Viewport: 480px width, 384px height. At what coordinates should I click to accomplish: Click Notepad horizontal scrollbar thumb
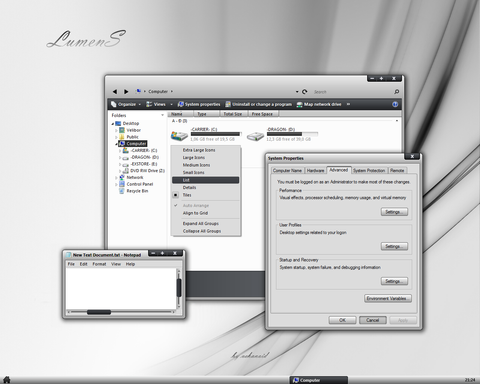(x=99, y=312)
